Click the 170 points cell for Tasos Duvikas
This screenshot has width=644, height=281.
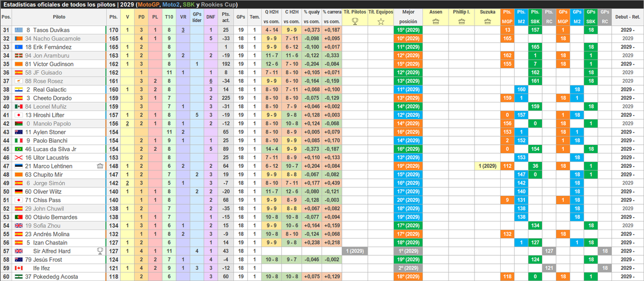click(113, 30)
